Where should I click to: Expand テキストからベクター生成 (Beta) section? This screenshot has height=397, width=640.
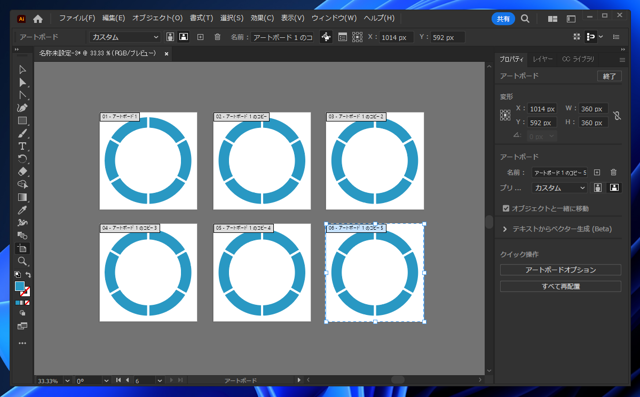(504, 229)
